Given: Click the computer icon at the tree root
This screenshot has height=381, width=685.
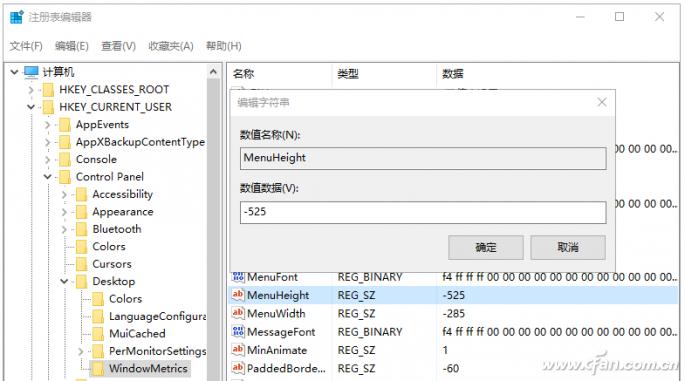Looking at the screenshot, I should pos(31,72).
